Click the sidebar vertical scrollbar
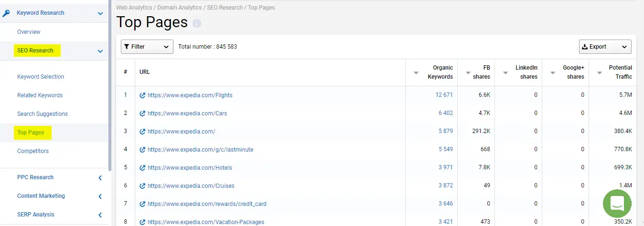 110,86
